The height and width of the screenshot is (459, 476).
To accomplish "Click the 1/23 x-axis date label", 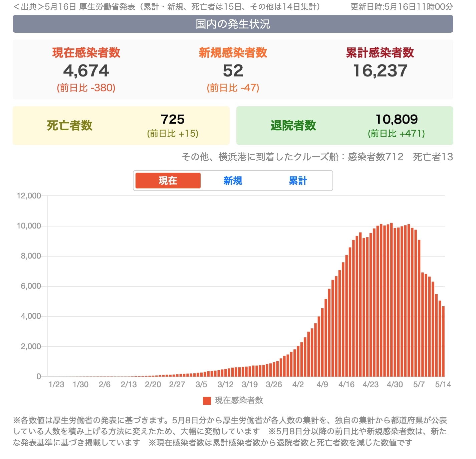I will click(56, 385).
